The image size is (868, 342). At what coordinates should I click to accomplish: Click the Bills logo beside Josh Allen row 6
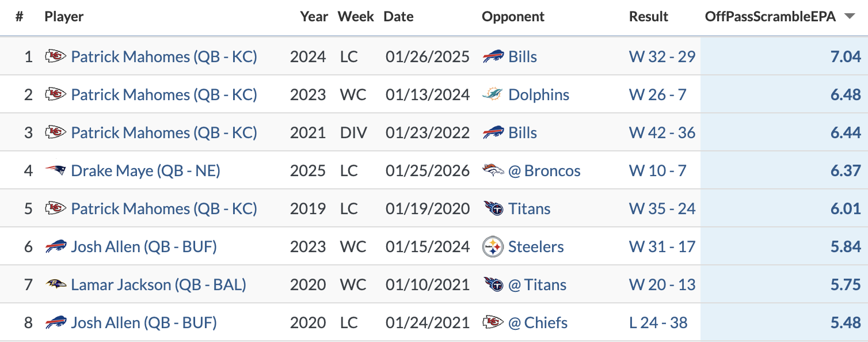pos(56,246)
